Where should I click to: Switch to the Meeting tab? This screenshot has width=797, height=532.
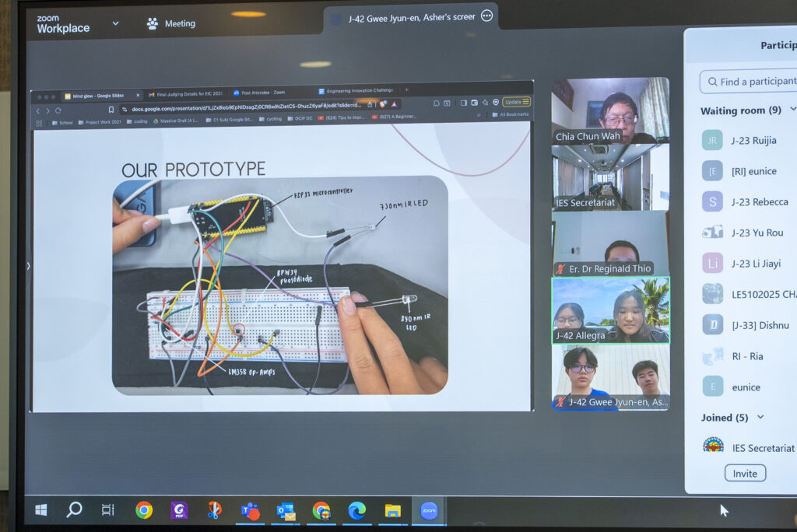coord(171,23)
